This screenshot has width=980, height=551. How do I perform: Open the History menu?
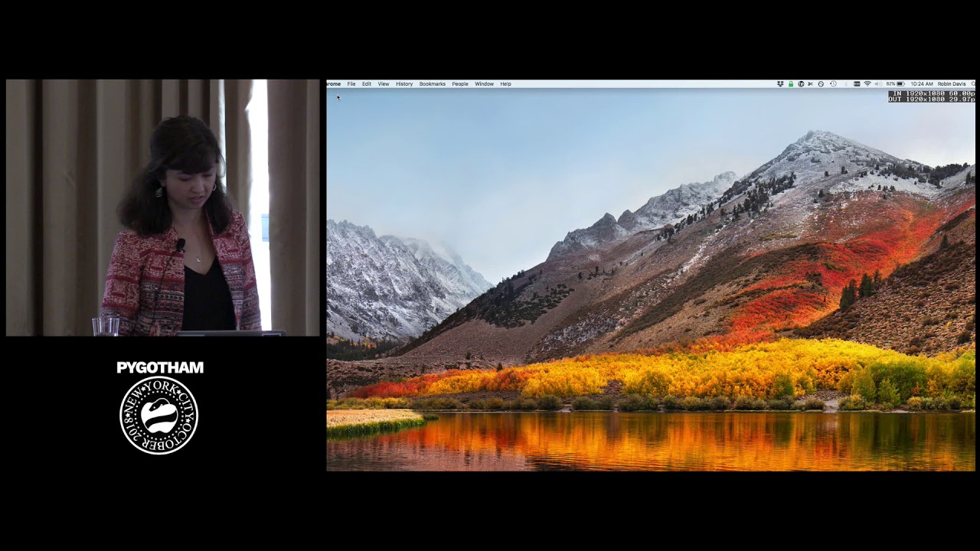click(404, 83)
